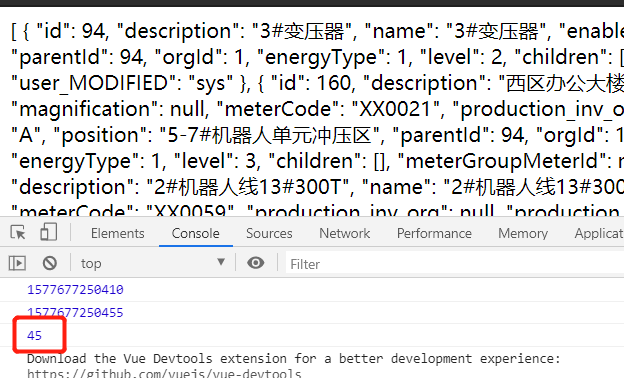Click the Vue Devtools download message

click(x=293, y=359)
